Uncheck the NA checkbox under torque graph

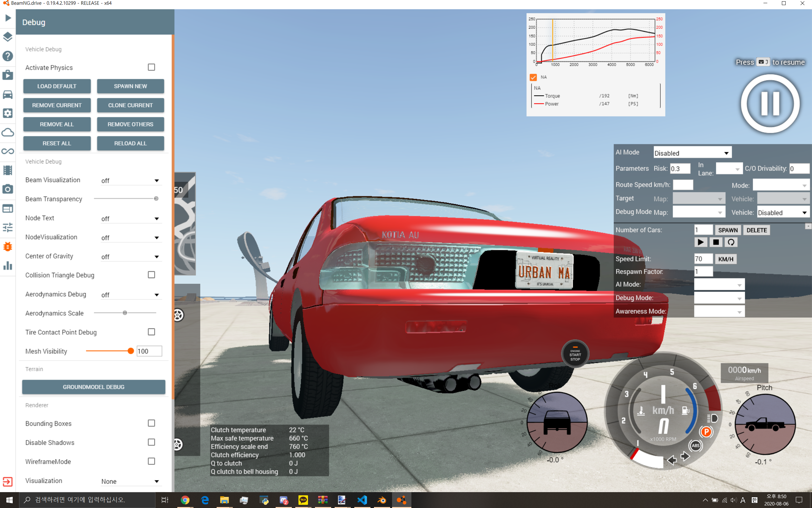pos(533,77)
